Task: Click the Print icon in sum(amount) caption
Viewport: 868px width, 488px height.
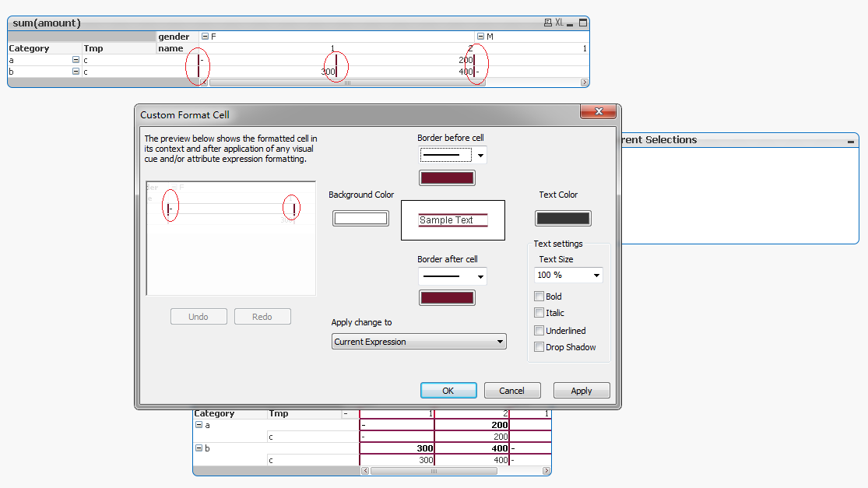Action: coord(548,23)
